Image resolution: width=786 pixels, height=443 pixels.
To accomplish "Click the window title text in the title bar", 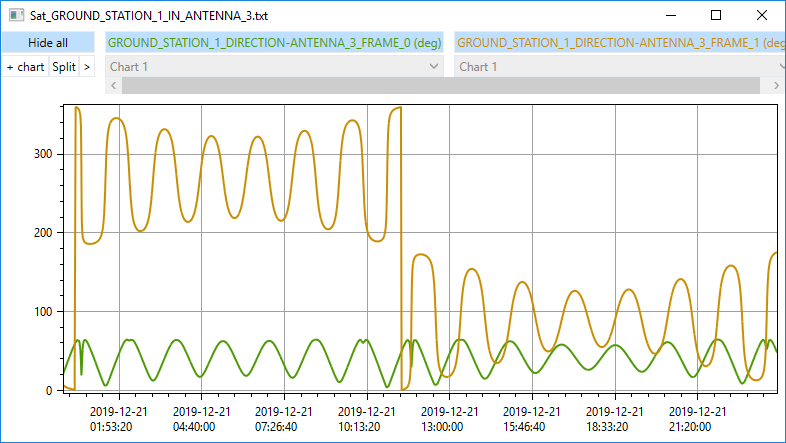I will pyautogui.click(x=148, y=16).
